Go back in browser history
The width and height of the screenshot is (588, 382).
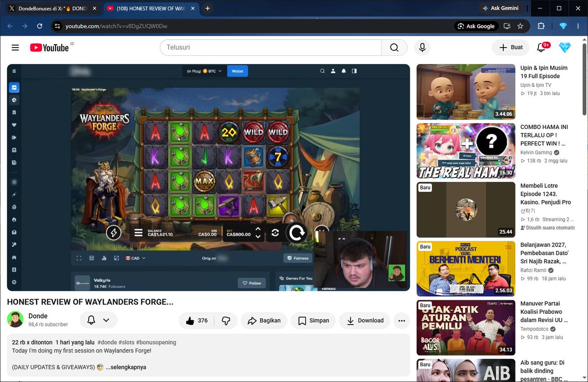pyautogui.click(x=11, y=26)
